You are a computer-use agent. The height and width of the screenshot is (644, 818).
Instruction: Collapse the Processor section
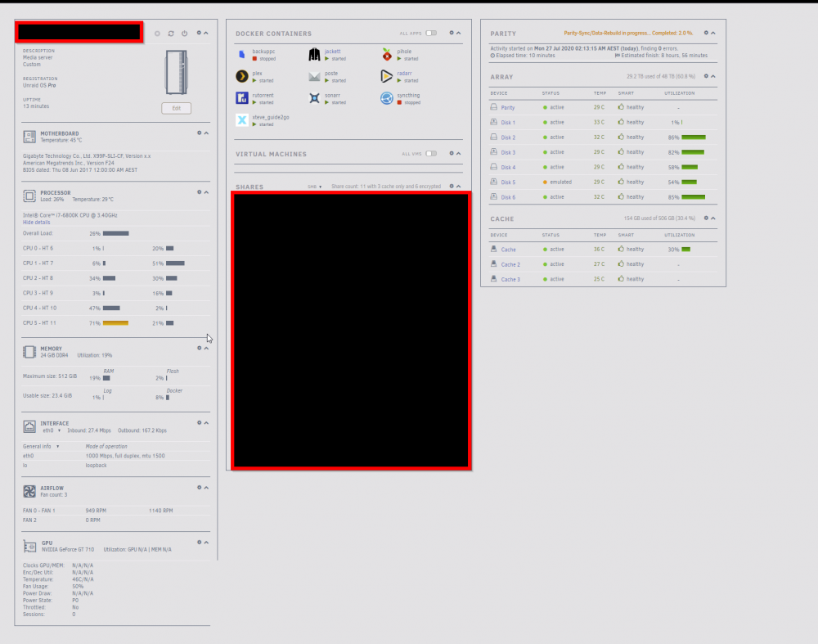pyautogui.click(x=207, y=192)
